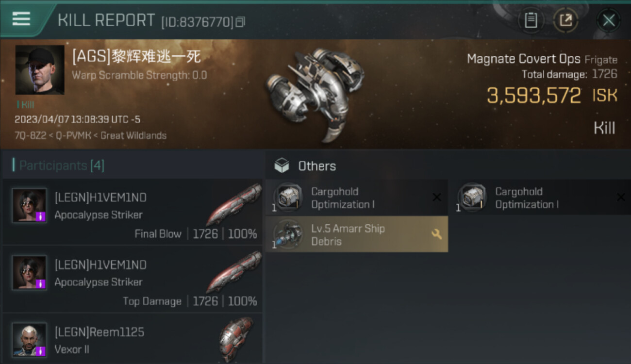This screenshot has width=631, height=364.
Task: Click wrench icon on Amarr Ship Debris
Action: (x=436, y=234)
